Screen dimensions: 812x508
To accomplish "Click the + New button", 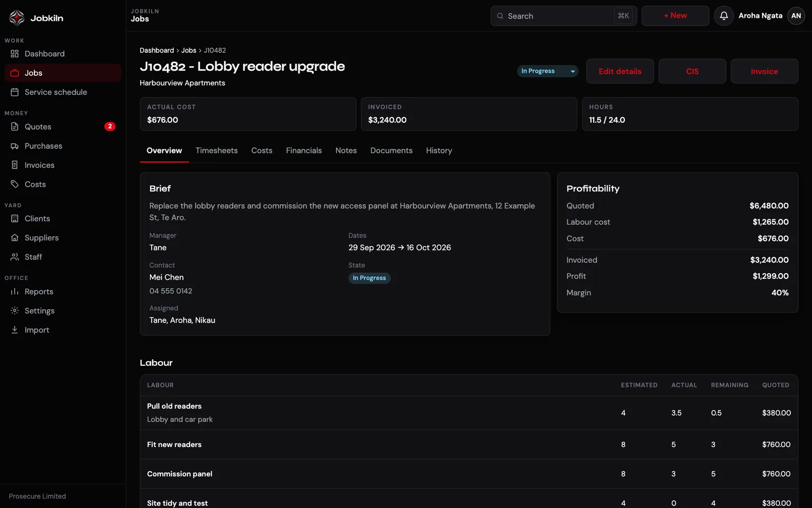I will tap(675, 16).
